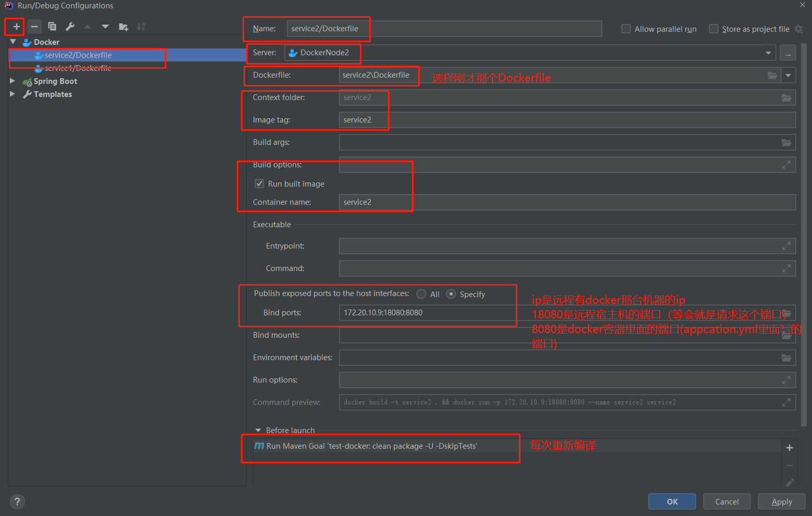Collapse the Before launch section
This screenshot has height=516, width=812.
point(258,430)
